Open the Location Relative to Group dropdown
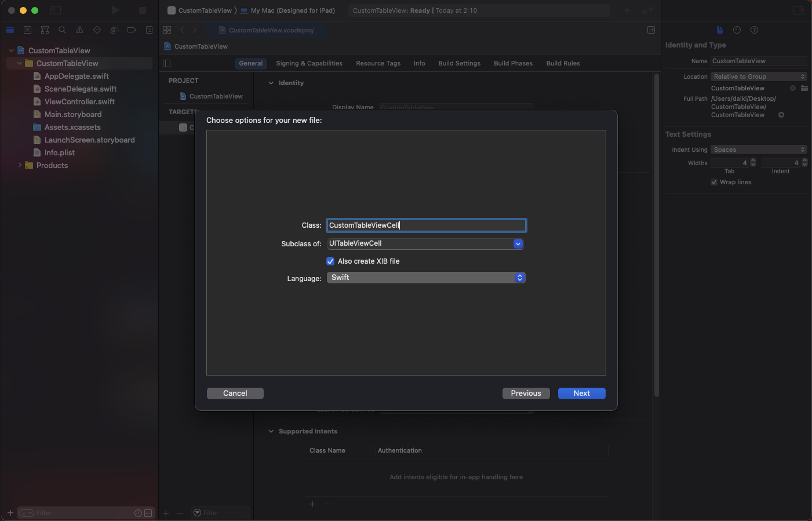 (x=759, y=76)
